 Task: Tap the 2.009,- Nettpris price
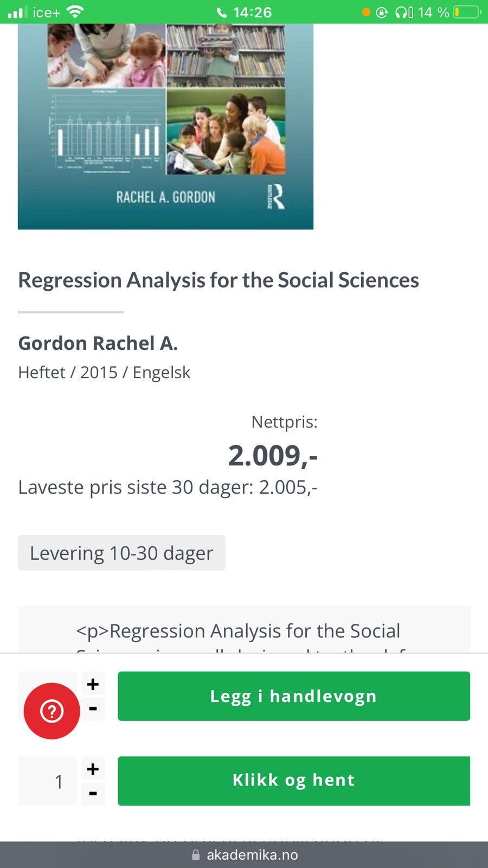click(x=273, y=456)
